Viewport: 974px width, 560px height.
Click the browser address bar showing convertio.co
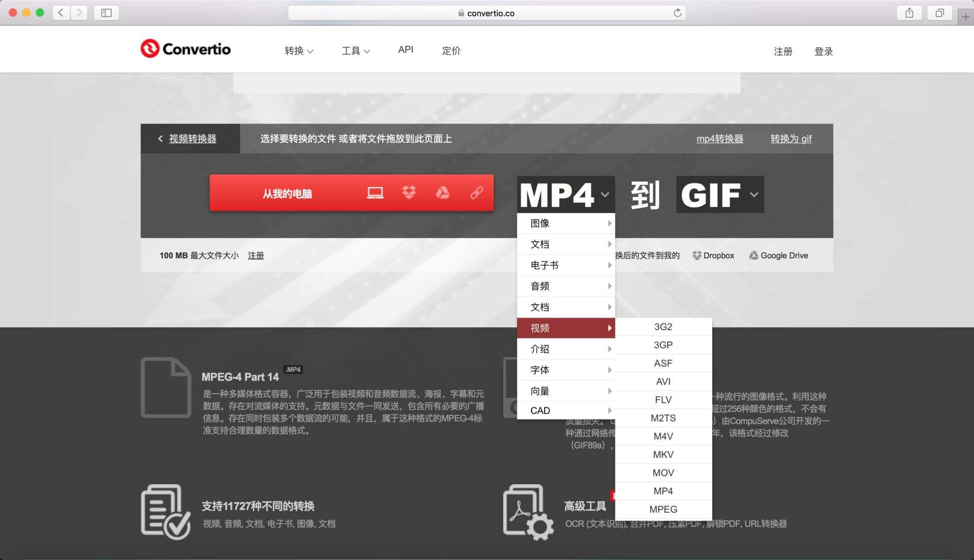coord(487,13)
